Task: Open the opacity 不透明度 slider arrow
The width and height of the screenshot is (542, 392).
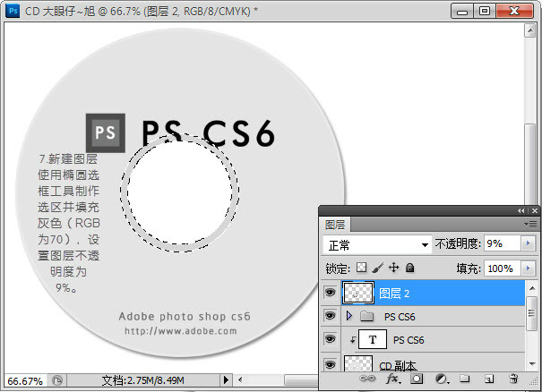Action: (527, 244)
